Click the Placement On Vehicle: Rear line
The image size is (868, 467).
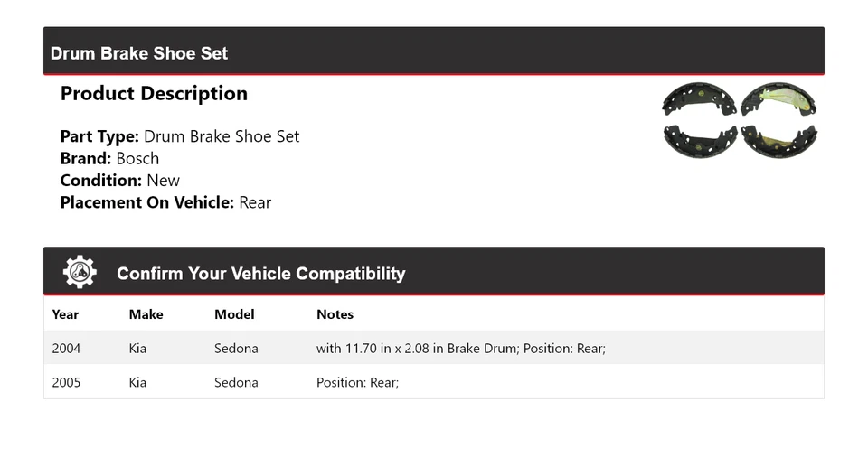165,202
